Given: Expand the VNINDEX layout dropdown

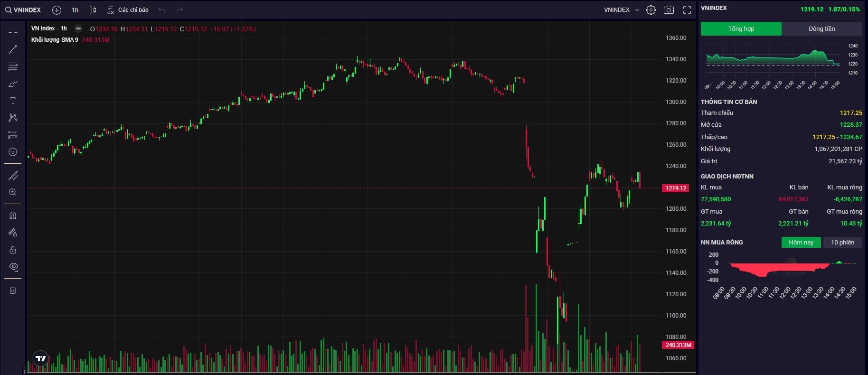Looking at the screenshot, I should tap(622, 10).
